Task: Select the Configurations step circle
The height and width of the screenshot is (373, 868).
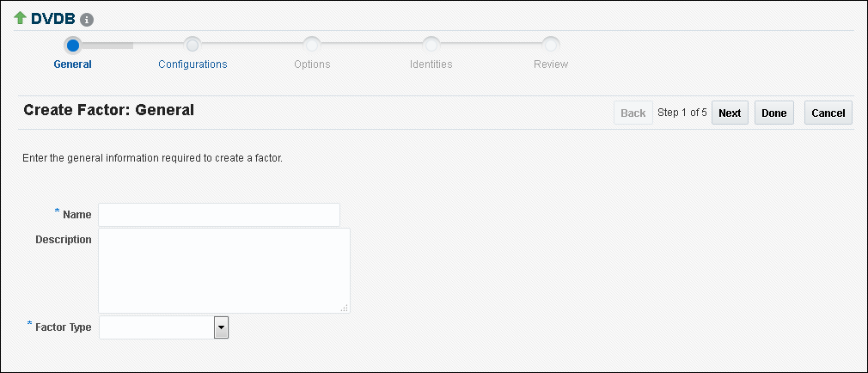Action: pyautogui.click(x=193, y=44)
